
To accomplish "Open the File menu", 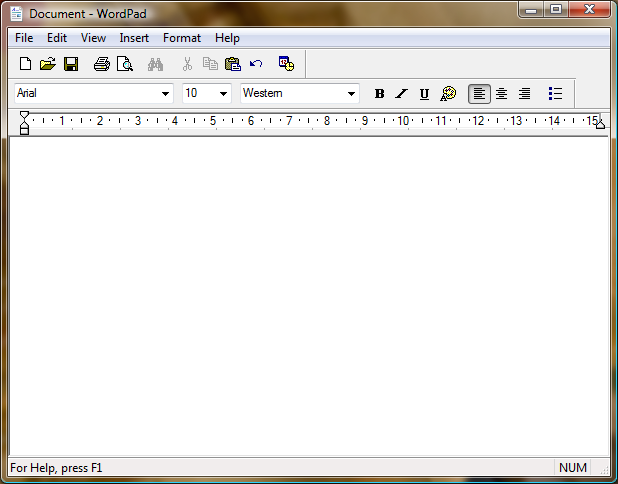I will [24, 38].
